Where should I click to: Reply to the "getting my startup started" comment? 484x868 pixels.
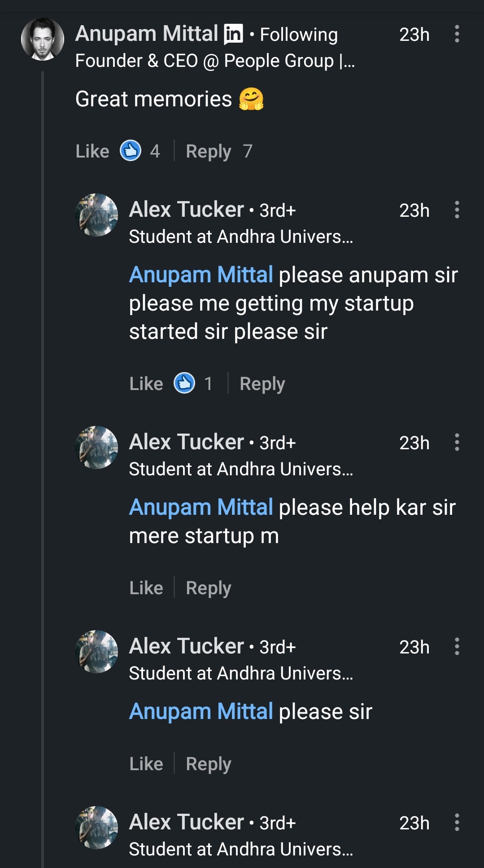262,384
